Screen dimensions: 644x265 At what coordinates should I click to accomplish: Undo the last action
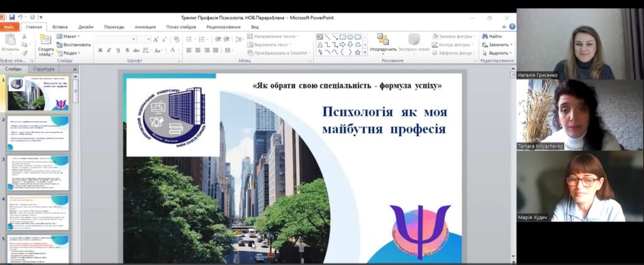pyautogui.click(x=19, y=18)
